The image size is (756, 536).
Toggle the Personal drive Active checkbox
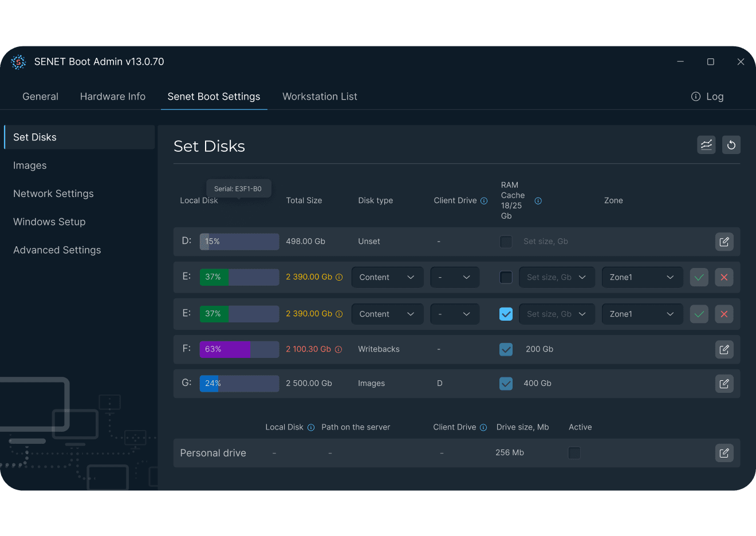(x=574, y=453)
